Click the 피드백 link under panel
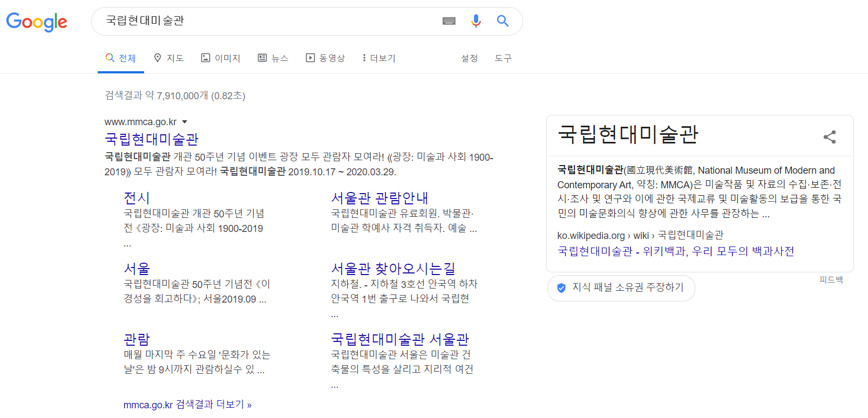The width and height of the screenshot is (868, 418). (831, 279)
